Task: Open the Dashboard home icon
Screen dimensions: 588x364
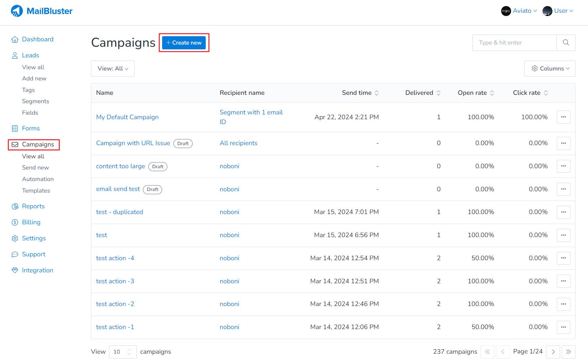Action: tap(15, 39)
